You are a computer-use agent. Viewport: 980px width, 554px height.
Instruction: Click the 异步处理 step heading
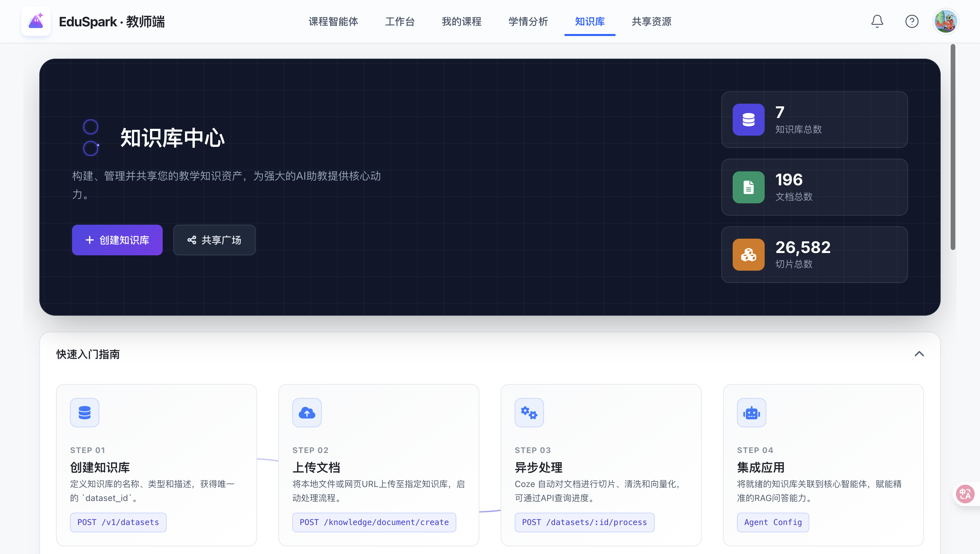click(x=538, y=467)
